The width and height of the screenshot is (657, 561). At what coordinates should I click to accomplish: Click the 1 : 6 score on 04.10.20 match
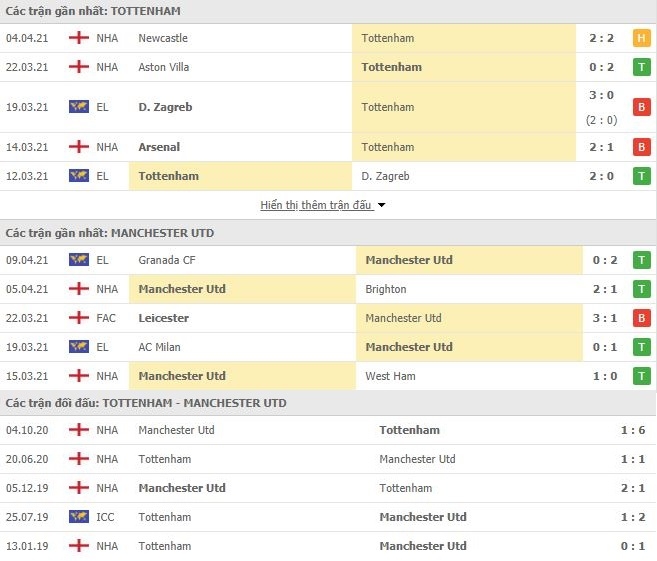633,430
